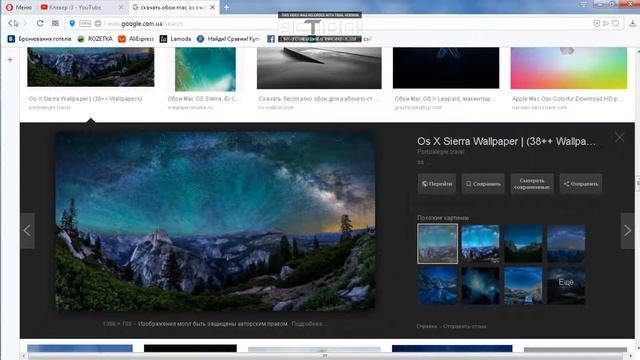This screenshot has height=360, width=640.
Task: Open the Opera Меню button
Action: pyautogui.click(x=18, y=7)
